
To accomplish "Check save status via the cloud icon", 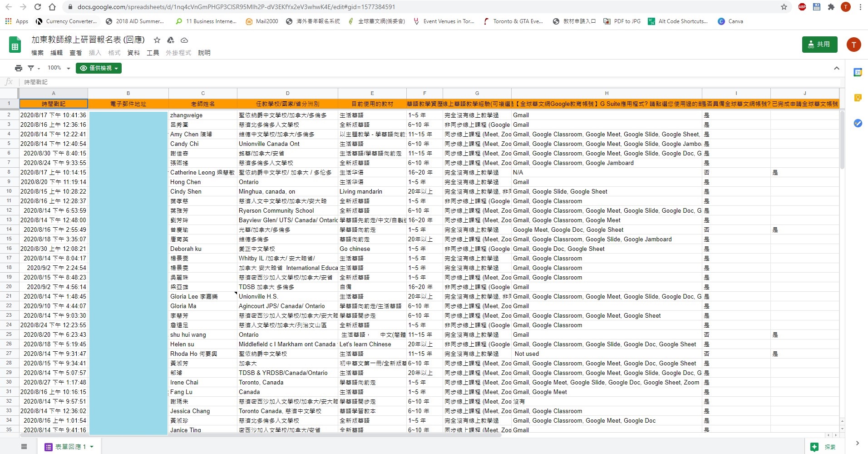I will [x=184, y=40].
